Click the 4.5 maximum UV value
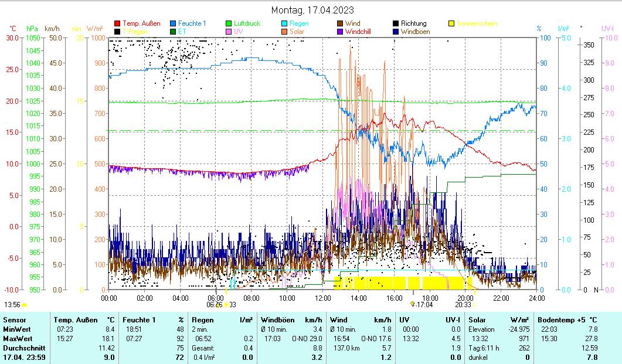 point(456,339)
